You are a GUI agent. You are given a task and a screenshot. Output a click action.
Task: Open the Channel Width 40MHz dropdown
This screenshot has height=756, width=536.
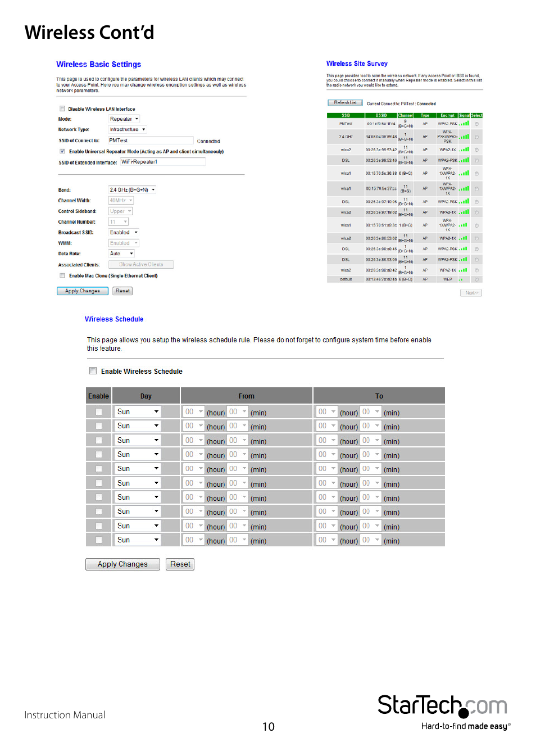click(121, 201)
